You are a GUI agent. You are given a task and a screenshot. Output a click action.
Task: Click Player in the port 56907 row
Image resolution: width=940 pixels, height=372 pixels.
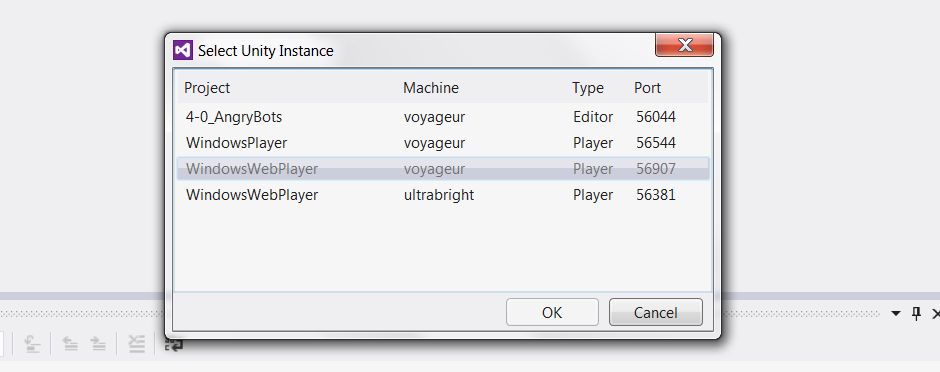[x=593, y=169]
